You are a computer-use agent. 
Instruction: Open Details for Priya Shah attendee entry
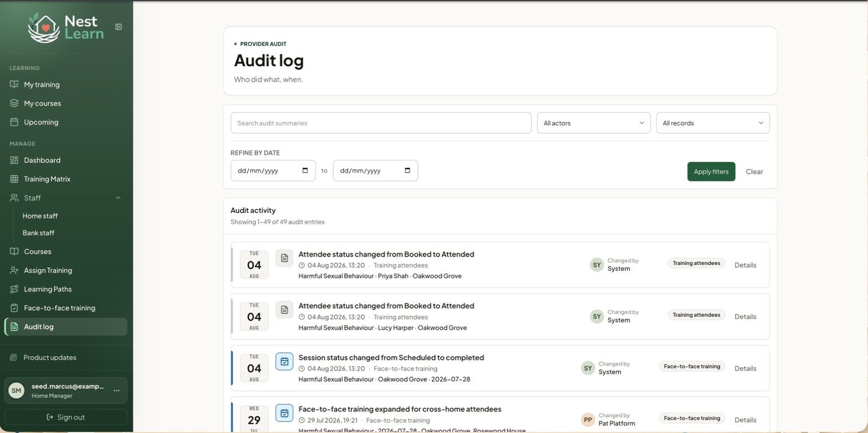[745, 265]
